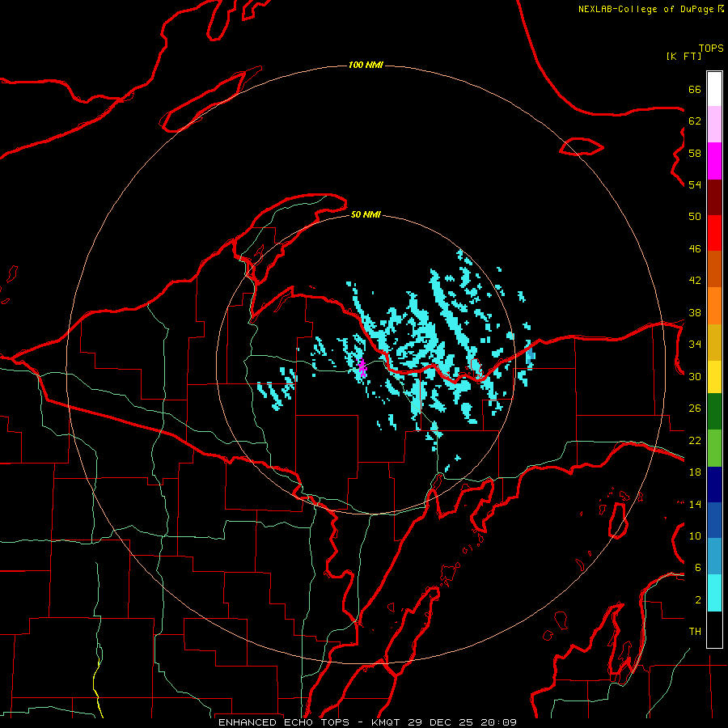Viewport: 728px width, 728px height.
Task: Select the legend value "46"
Action: pos(695,249)
